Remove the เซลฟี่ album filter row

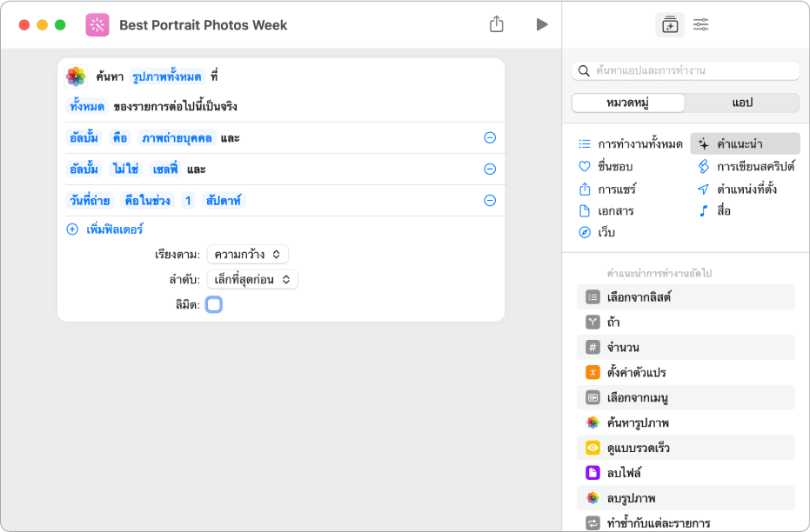[490, 170]
